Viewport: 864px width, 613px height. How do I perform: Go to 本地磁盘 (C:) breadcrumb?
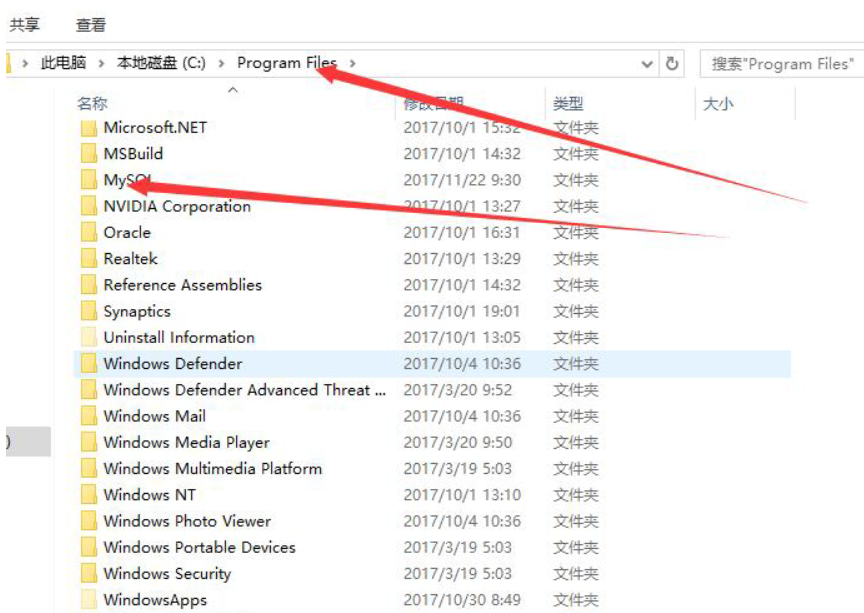pos(161,63)
